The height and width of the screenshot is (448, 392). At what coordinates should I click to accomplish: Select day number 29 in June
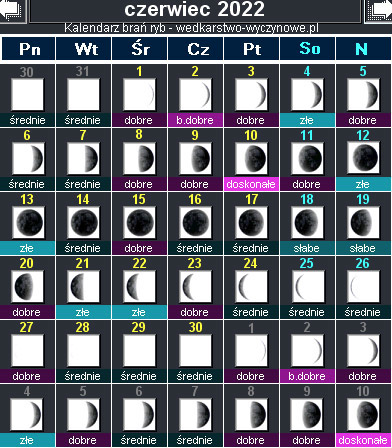(x=139, y=327)
